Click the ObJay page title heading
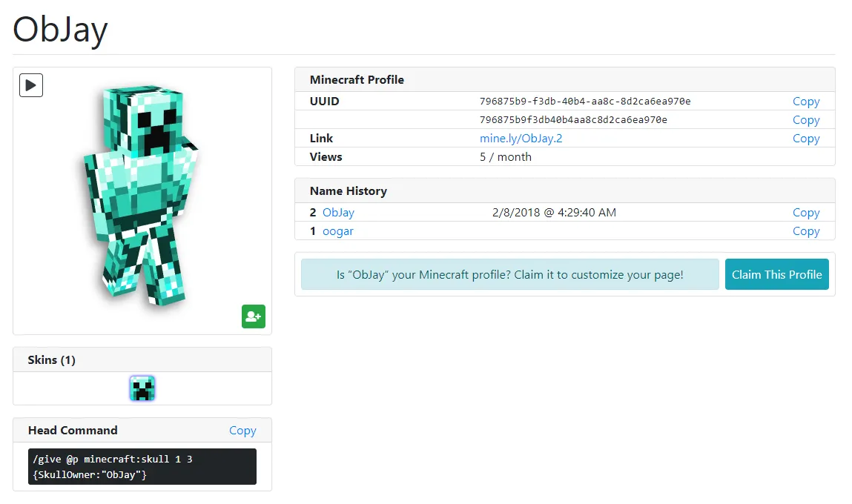852x504 pixels. tap(60, 30)
